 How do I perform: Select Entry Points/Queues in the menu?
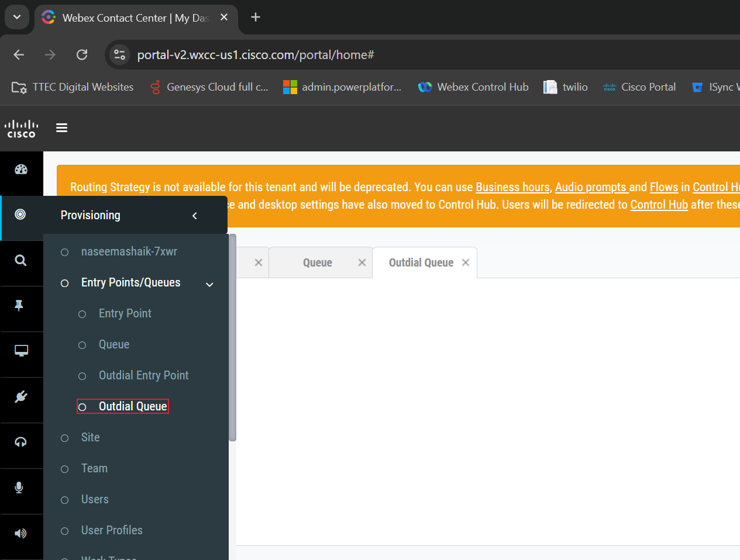point(130,282)
